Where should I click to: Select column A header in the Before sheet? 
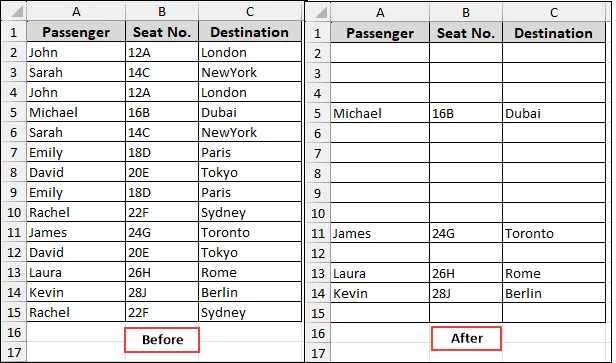pyautogui.click(x=76, y=12)
